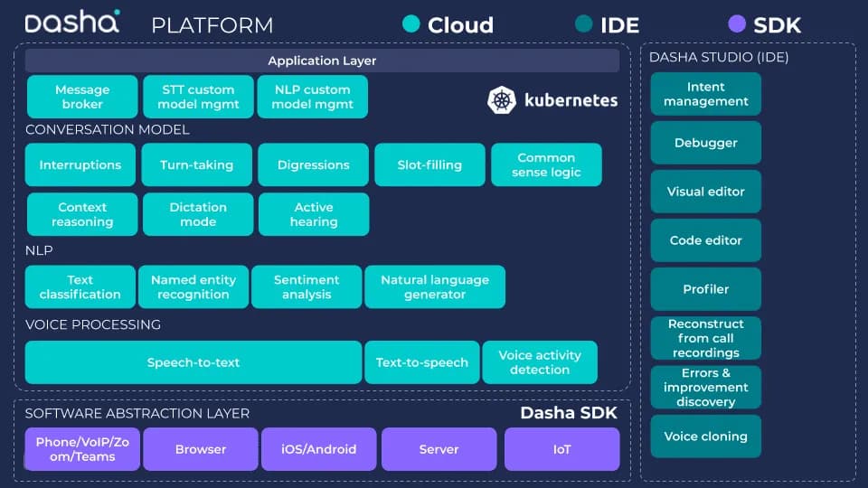The width and height of the screenshot is (868, 488).
Task: Click the IDE legend label
Action: [620, 25]
